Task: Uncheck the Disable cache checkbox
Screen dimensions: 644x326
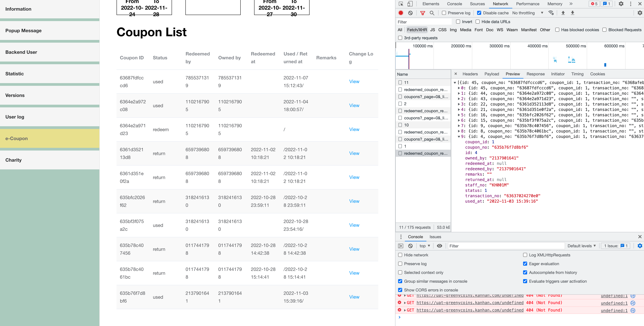Action: point(479,13)
